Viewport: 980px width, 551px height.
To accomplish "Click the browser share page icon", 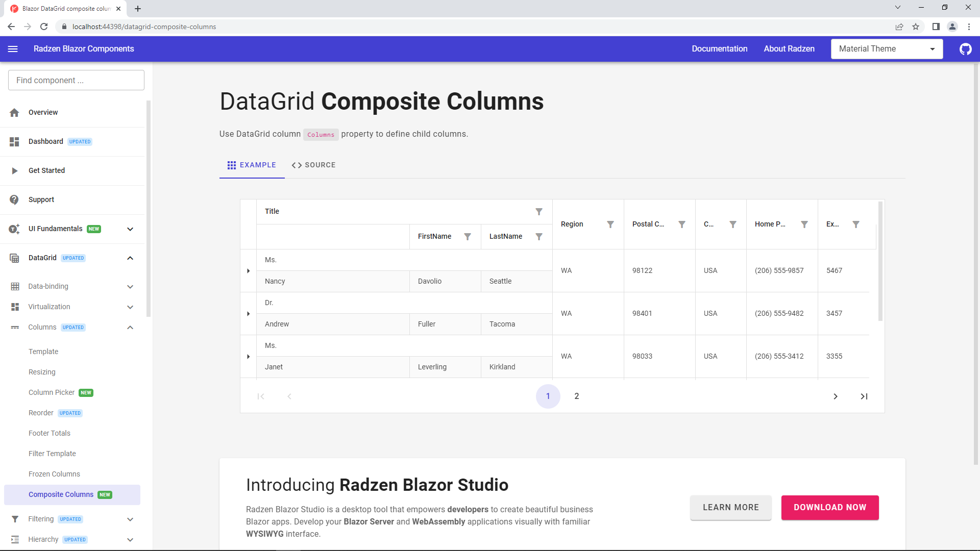I will [899, 27].
